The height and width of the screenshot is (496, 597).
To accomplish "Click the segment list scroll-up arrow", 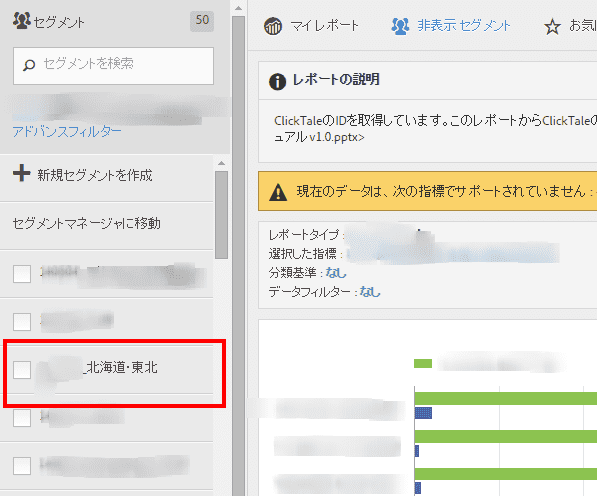I will 221,164.
